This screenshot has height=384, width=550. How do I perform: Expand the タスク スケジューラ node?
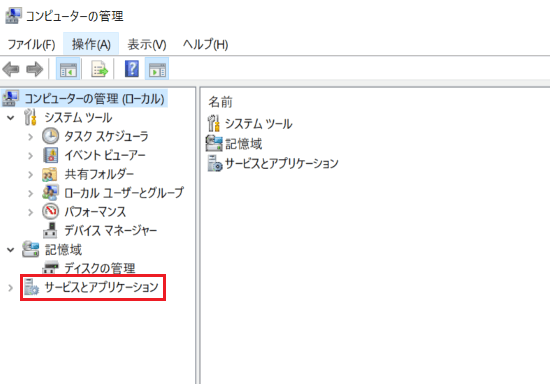31,137
